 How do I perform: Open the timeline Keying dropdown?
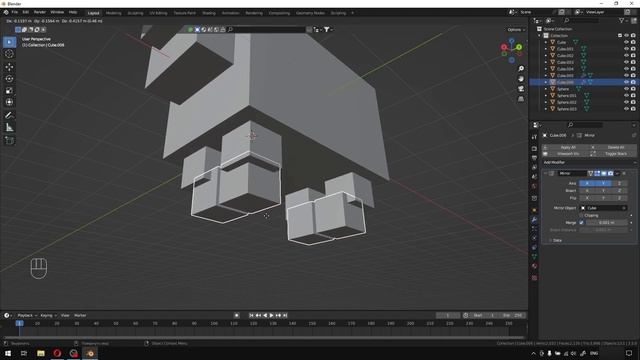coord(48,315)
